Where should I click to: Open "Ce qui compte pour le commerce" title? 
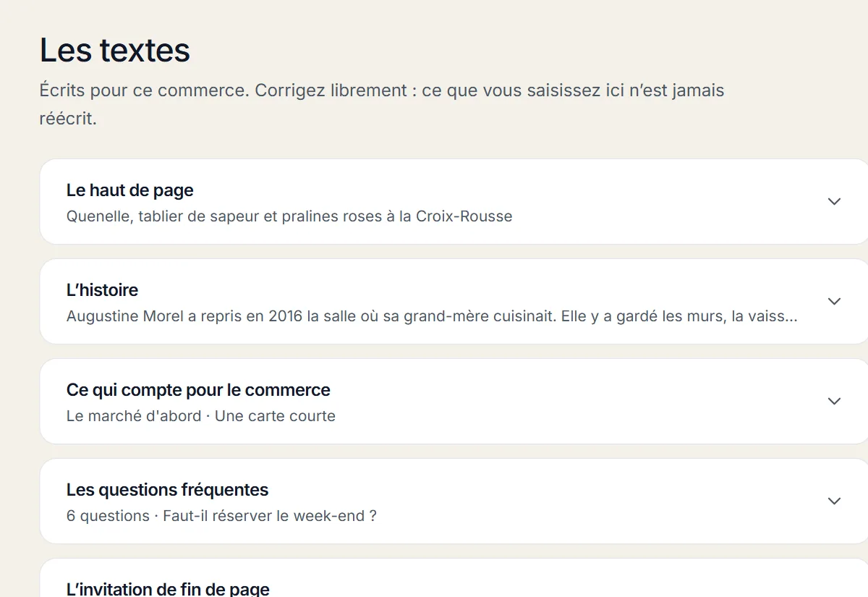(x=198, y=390)
